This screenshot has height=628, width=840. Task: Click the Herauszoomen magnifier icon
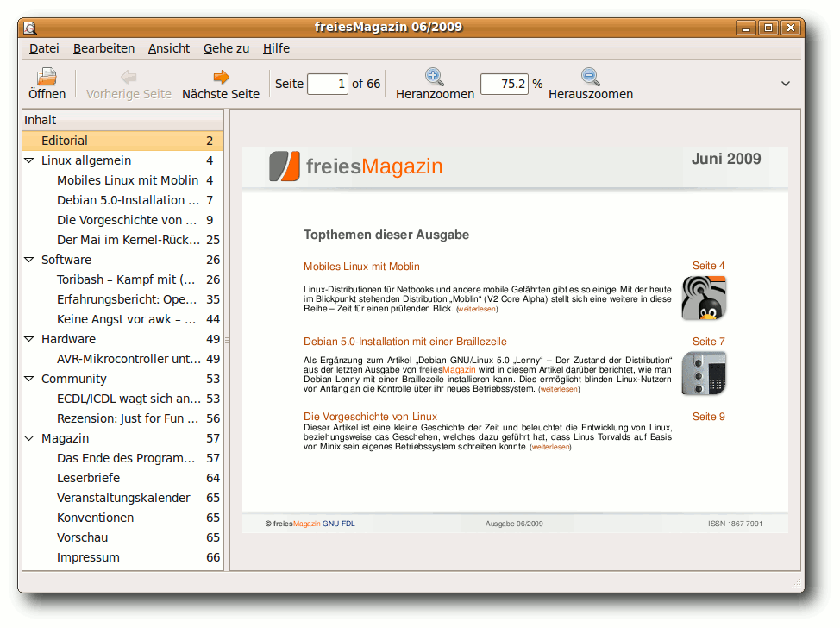pos(591,77)
